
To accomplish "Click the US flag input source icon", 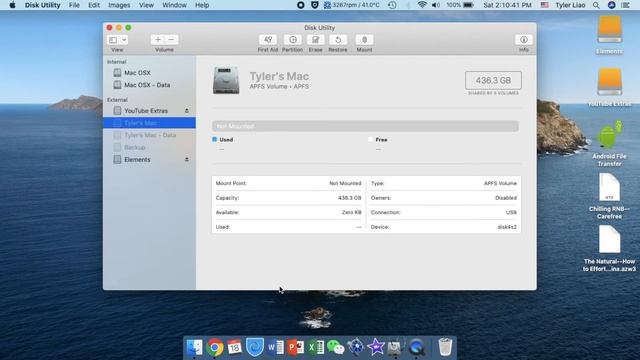I will [544, 5].
